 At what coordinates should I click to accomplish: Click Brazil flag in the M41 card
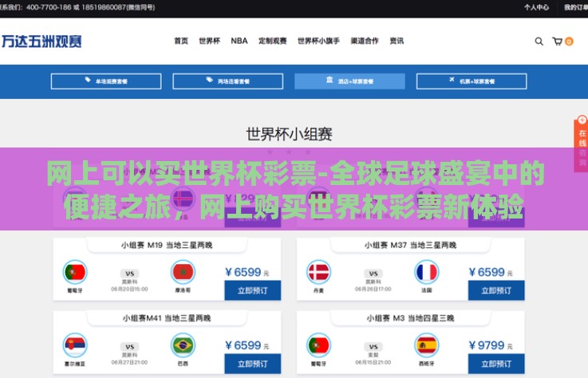tap(183, 345)
